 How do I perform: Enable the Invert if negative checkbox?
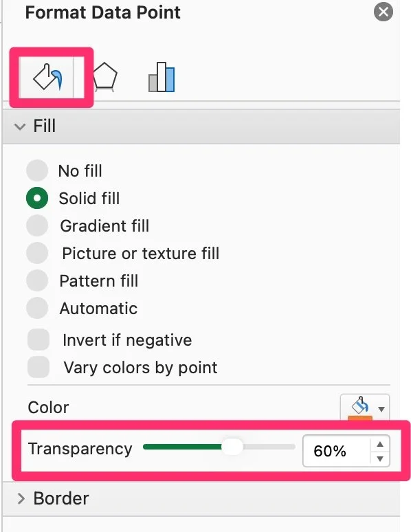(38, 340)
